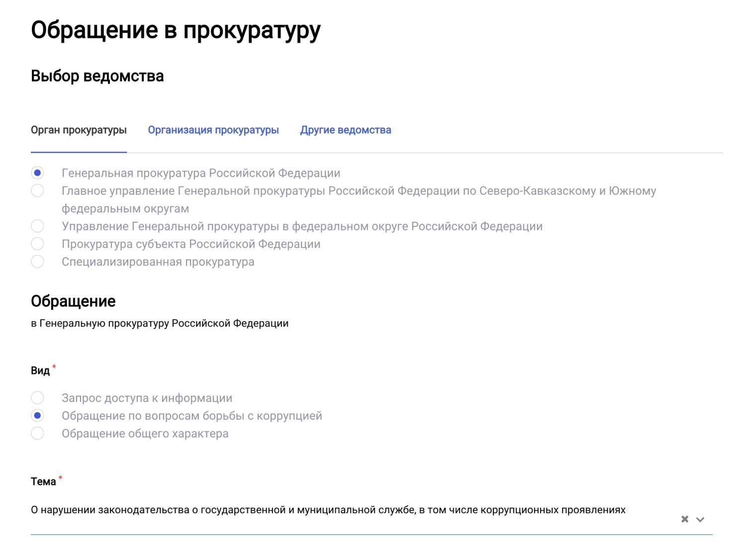Switch to the Орган прокуратуры tab
756x557 pixels.
[x=79, y=130]
